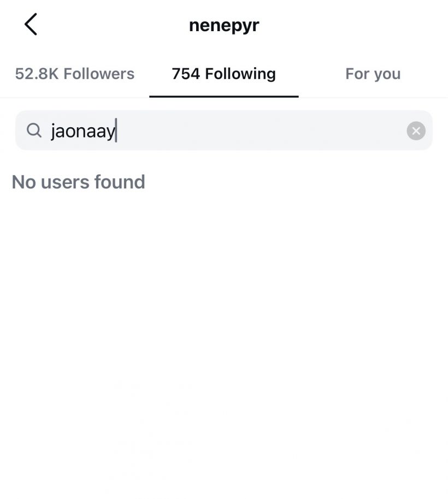
Task: Select the lens icon left of jaonaay
Action: 34,130
